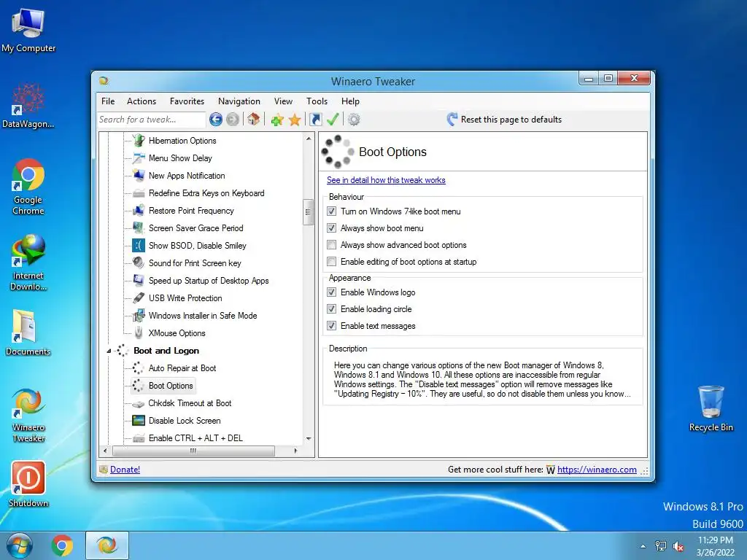Open My Computer desktop icon
This screenshot has width=747, height=560.
pos(28,30)
